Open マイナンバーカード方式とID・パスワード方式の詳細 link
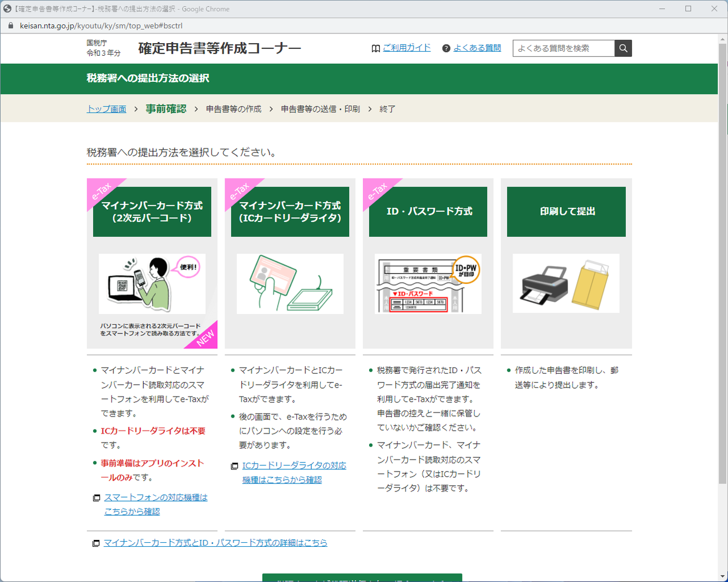Viewport: 728px width, 582px height. point(216,543)
